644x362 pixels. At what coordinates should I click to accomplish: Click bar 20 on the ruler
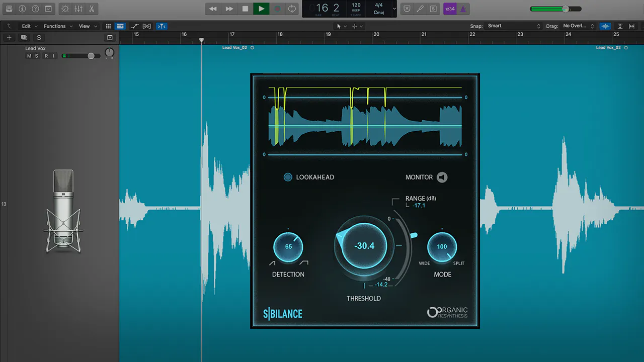click(376, 34)
